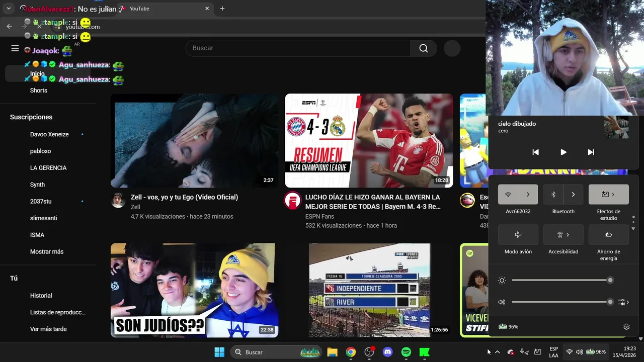Open the 2037stu subscription channel
644x362 pixels.
click(x=41, y=201)
